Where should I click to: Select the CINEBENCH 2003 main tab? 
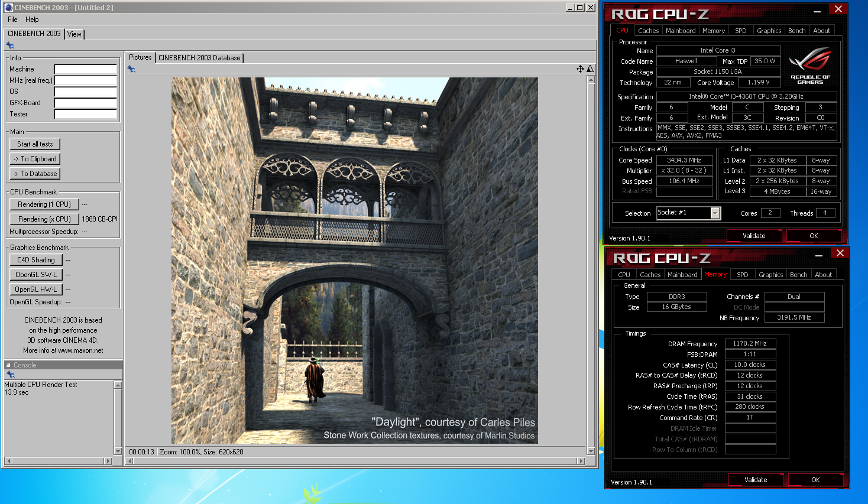(34, 34)
